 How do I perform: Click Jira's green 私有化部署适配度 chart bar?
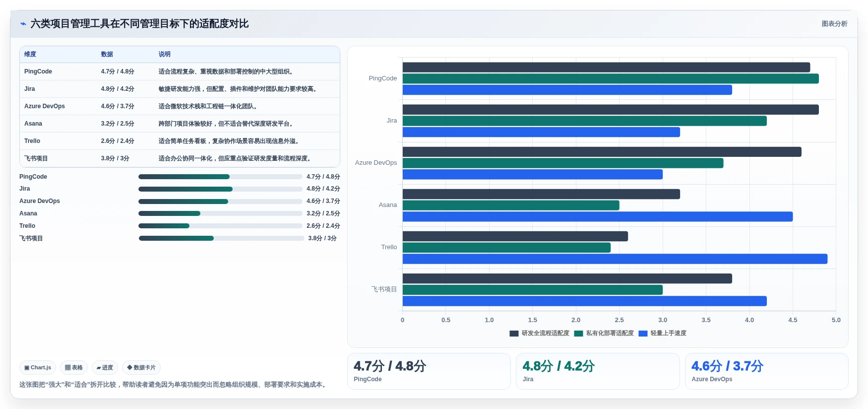pyautogui.click(x=585, y=121)
